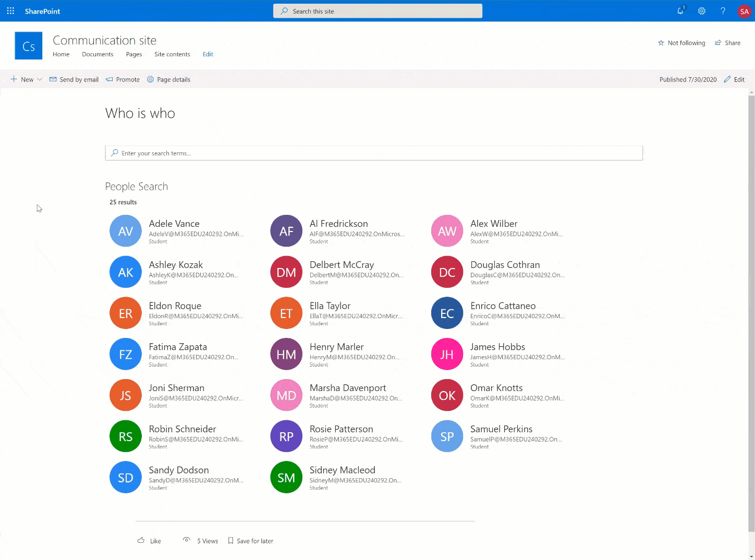Click the SharePoint header label
The width and height of the screenshot is (755, 560).
(42, 11)
